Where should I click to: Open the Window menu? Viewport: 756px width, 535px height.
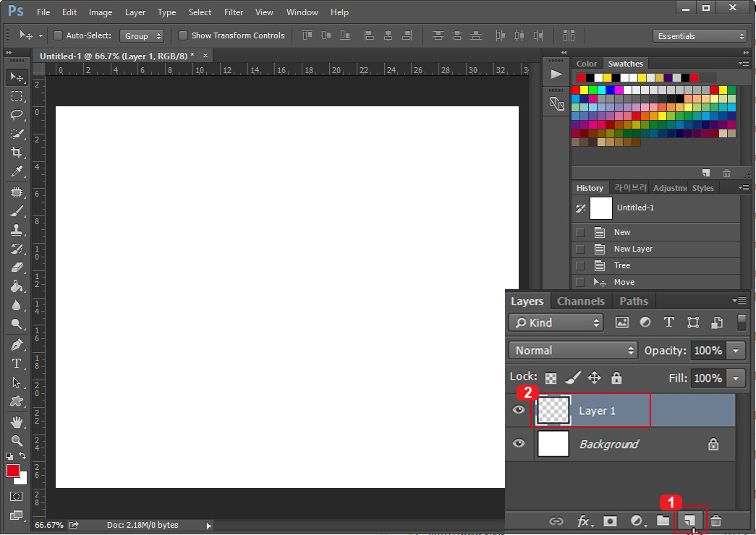[x=302, y=12]
